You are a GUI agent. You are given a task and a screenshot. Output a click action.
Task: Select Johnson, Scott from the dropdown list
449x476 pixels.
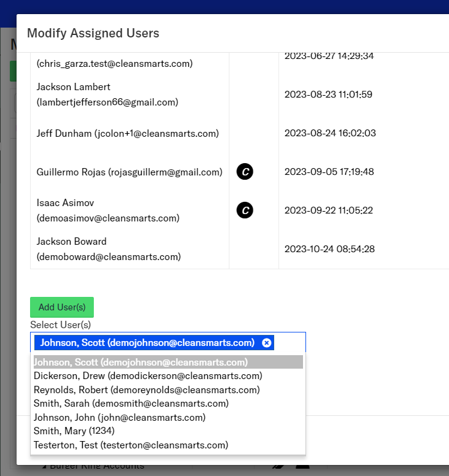point(141,362)
